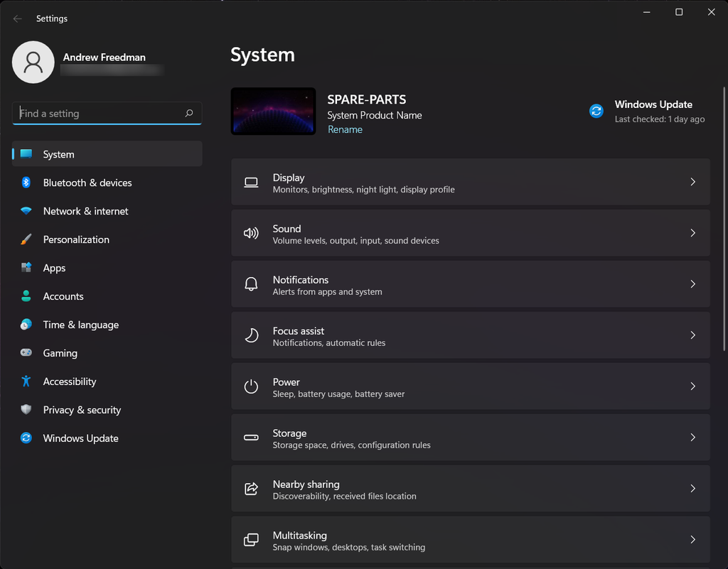Screen dimensions: 728x569
Task: Open Network & internet settings via globe icon
Action: coord(26,211)
